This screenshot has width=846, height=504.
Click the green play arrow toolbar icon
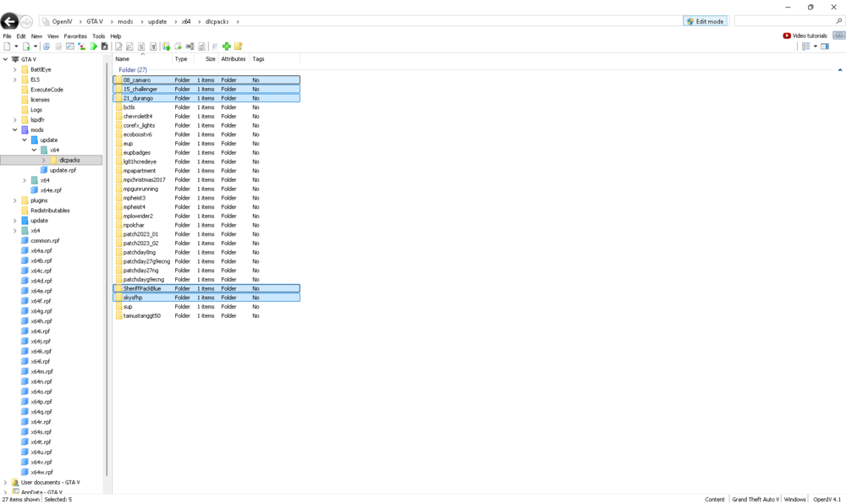point(93,47)
